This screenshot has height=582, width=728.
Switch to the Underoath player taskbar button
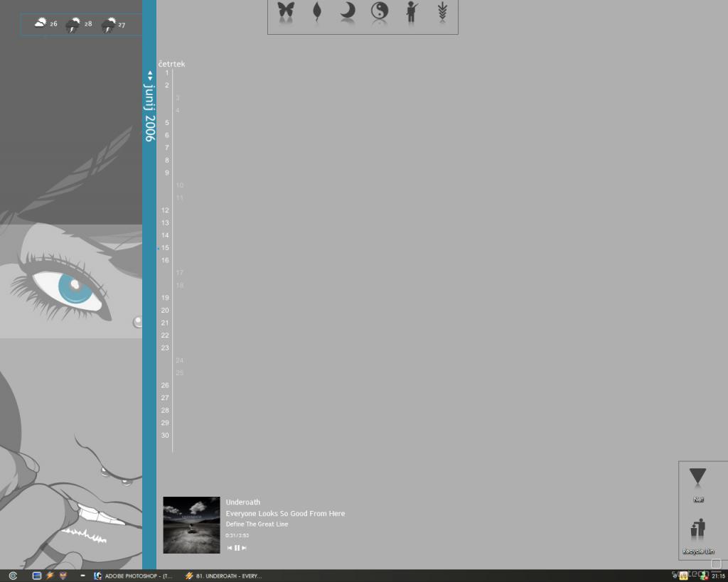click(223, 576)
